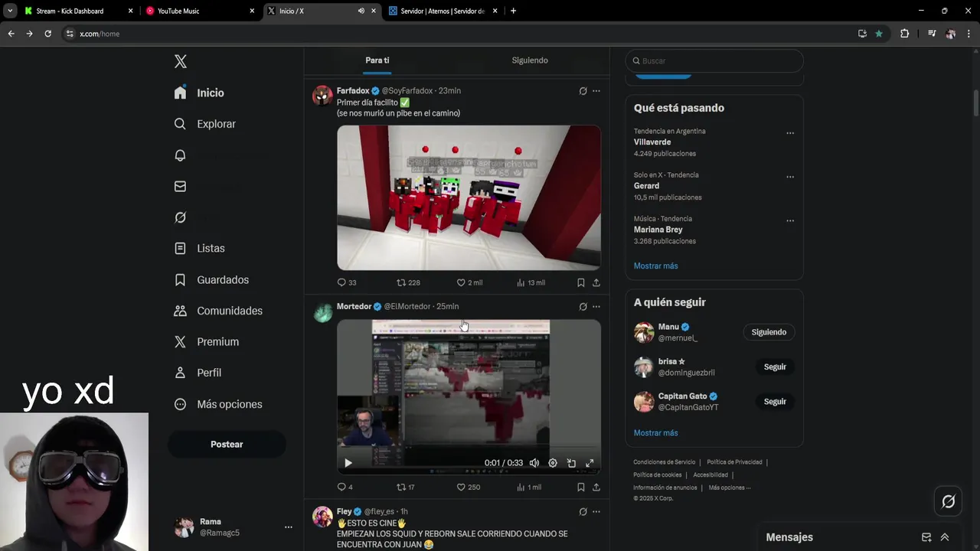Open messages envelope icon in sidebar
This screenshot has width=980, height=551.
pos(180,186)
